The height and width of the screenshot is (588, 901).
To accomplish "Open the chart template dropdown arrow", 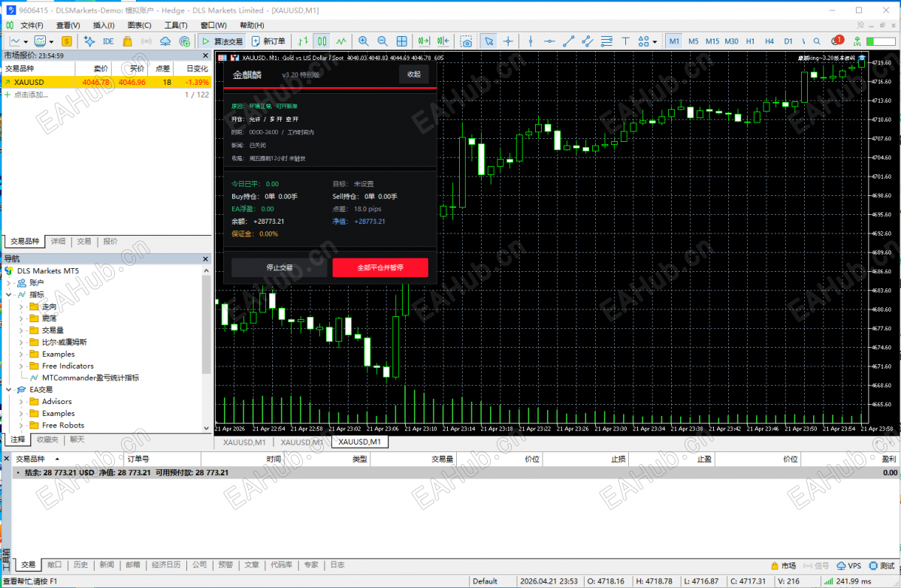I will tap(51, 42).
